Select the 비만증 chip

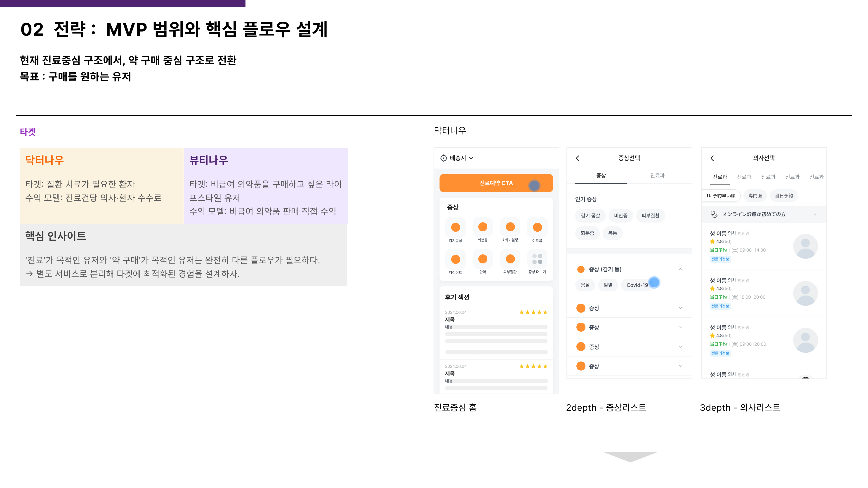[x=621, y=216]
